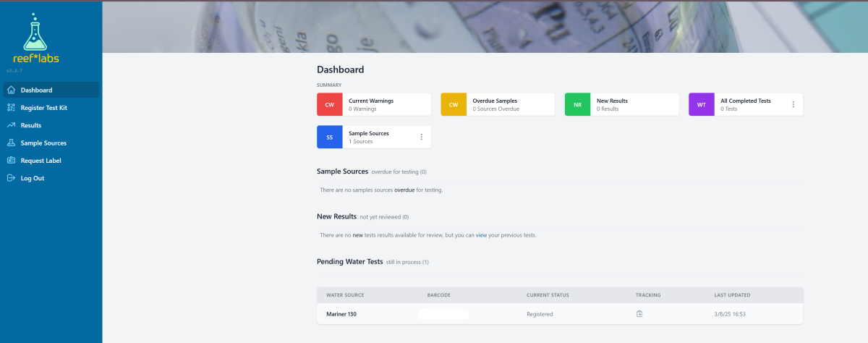Screen dimensions: 868x343
Task: Click the version number under the logo
Action: 14,71
